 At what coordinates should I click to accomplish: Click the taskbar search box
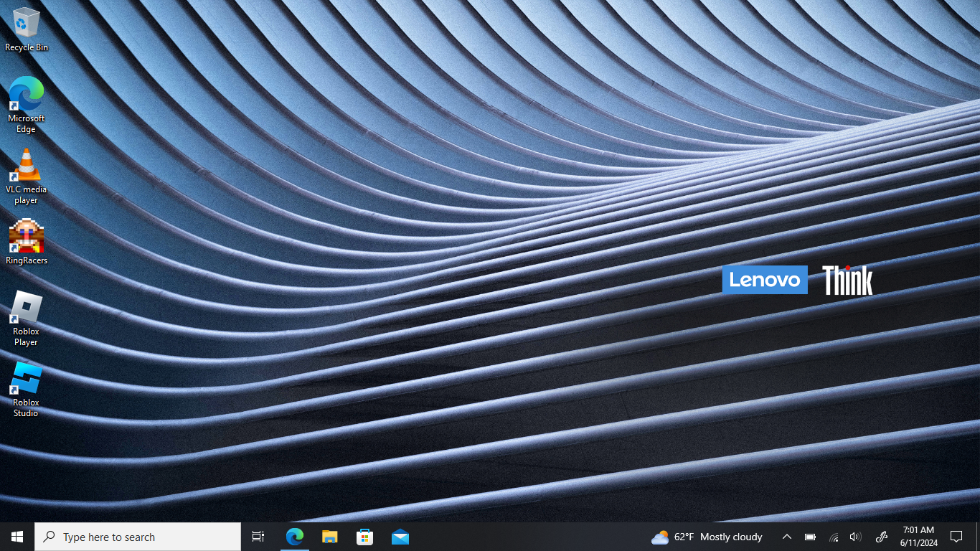[x=138, y=537]
